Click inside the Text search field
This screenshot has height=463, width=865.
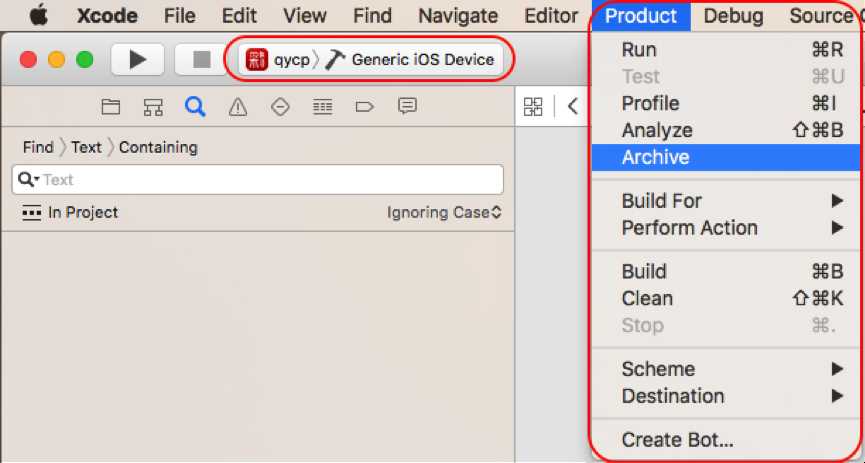point(258,179)
